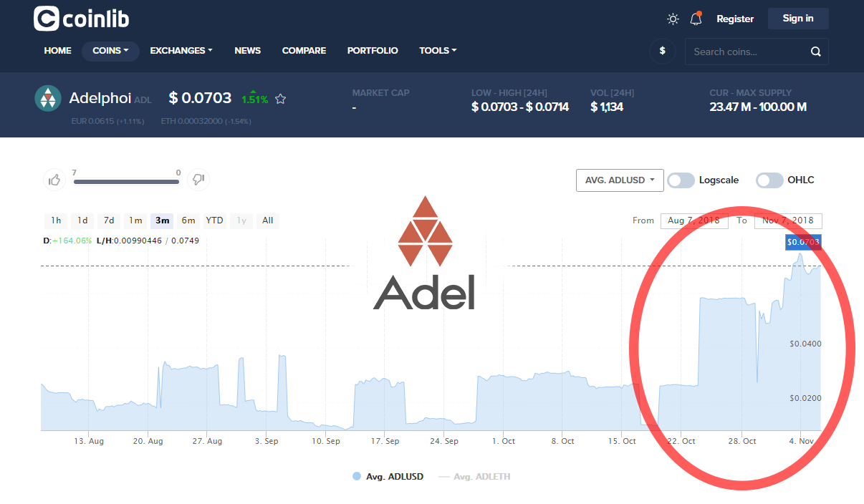This screenshot has height=504, width=864.
Task: Open the NEWS section
Action: [x=248, y=51]
